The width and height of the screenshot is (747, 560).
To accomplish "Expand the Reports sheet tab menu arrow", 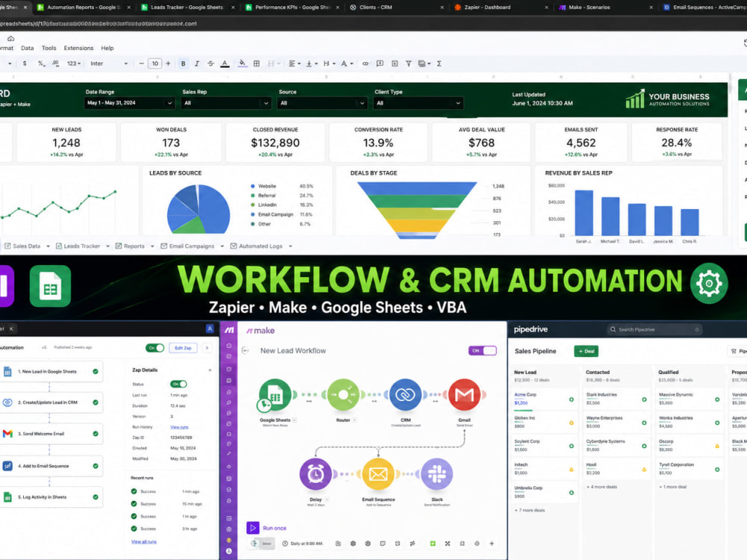I will pyautogui.click(x=152, y=246).
